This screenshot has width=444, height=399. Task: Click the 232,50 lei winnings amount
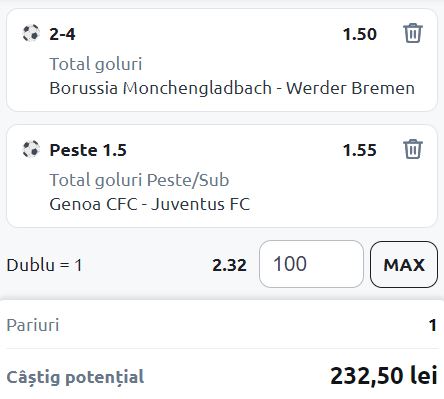click(384, 376)
